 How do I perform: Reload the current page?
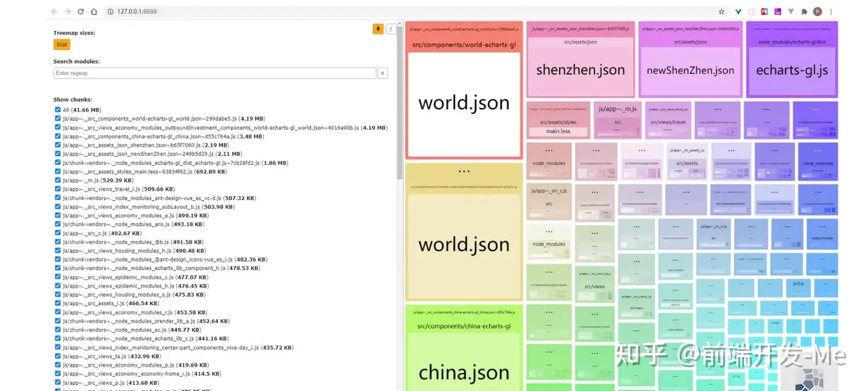pyautogui.click(x=81, y=11)
